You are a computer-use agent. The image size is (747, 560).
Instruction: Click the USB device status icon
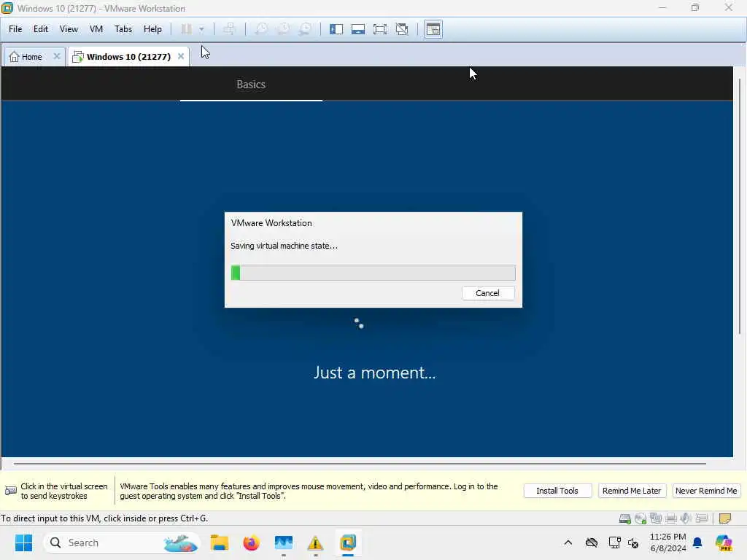click(701, 518)
